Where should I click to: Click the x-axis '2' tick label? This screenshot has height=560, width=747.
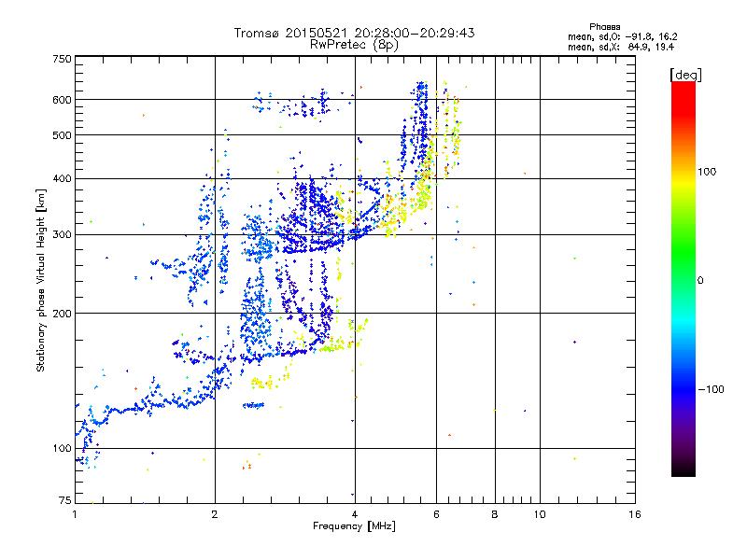[x=215, y=514]
